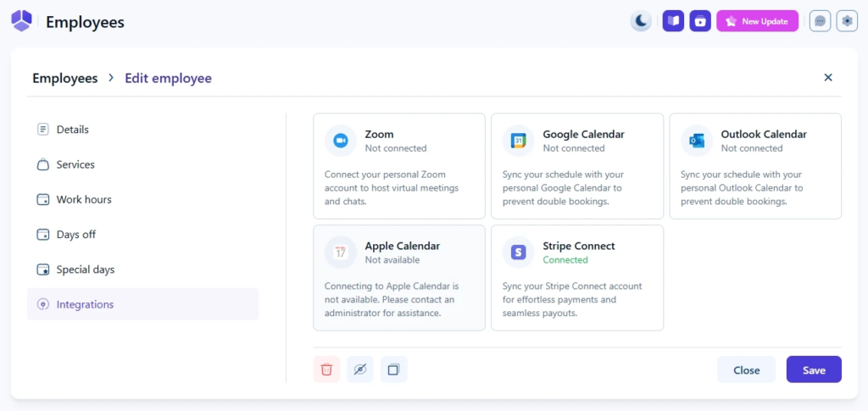The width and height of the screenshot is (868, 411).
Task: Switch to the Services tab
Action: point(75,164)
